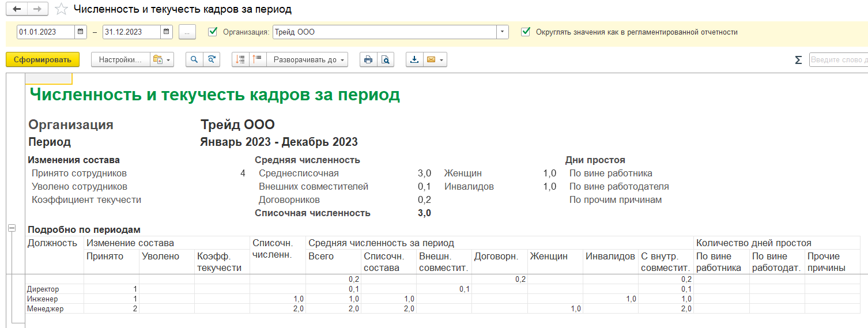Viewport: 868px width, 328px height.
Task: Click the Принято сотрудников label
Action: (79, 173)
